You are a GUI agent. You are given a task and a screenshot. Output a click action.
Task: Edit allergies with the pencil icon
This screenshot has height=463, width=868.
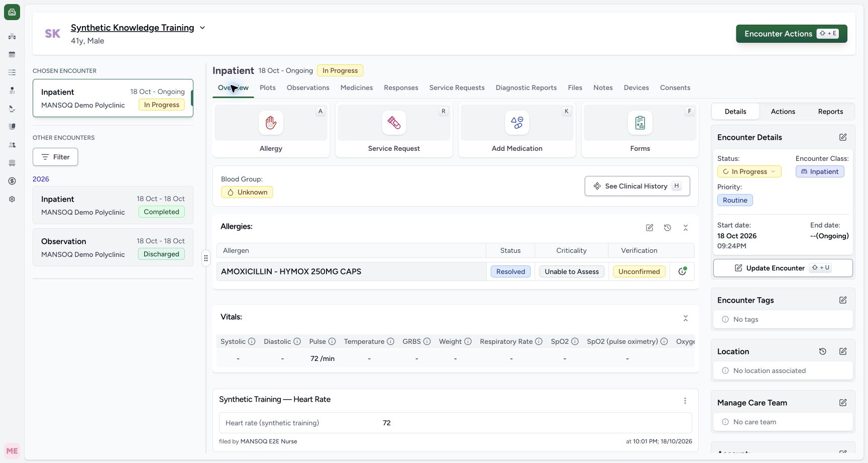[x=649, y=228]
